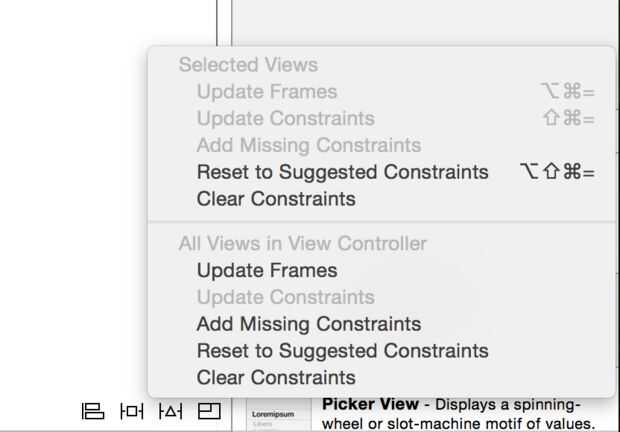Click dimmed Update Constraints under All Views
620x432 pixels.
click(285, 297)
